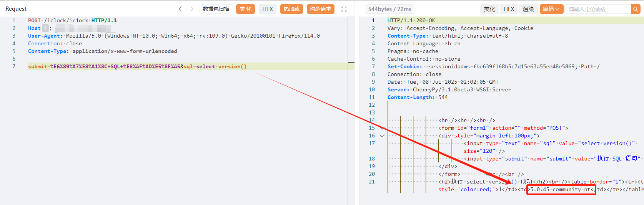Collapse the div tag at line 16
644x205 pixels.
coord(382,136)
